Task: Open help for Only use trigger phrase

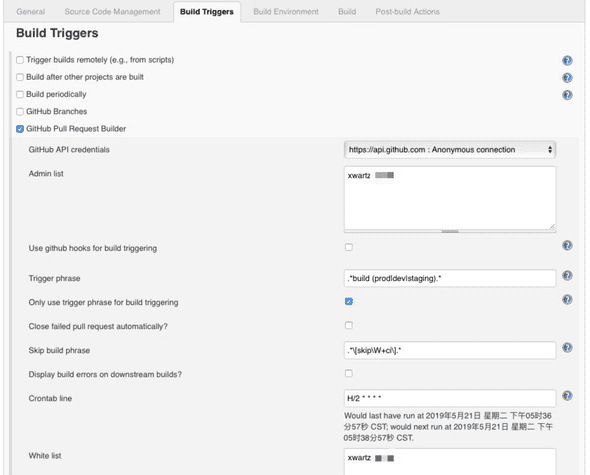Action: [x=567, y=300]
